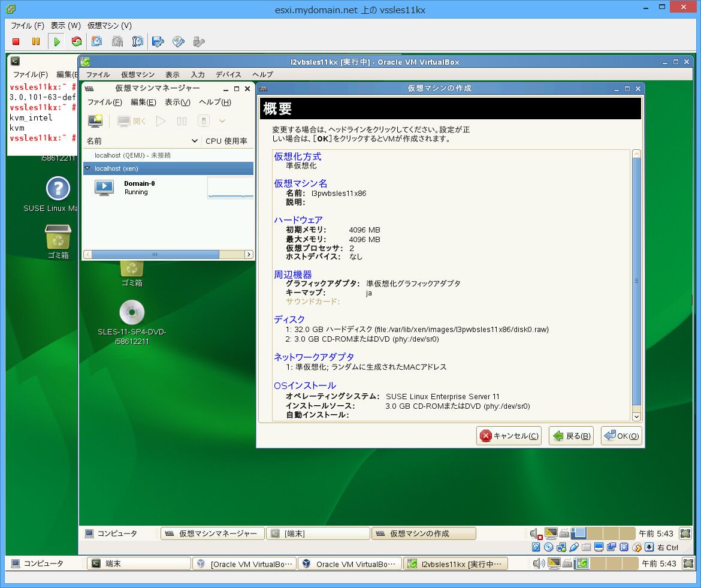Click the red power-off icon in vSphere toolbar
Image resolution: width=701 pixels, height=588 pixels.
16,41
